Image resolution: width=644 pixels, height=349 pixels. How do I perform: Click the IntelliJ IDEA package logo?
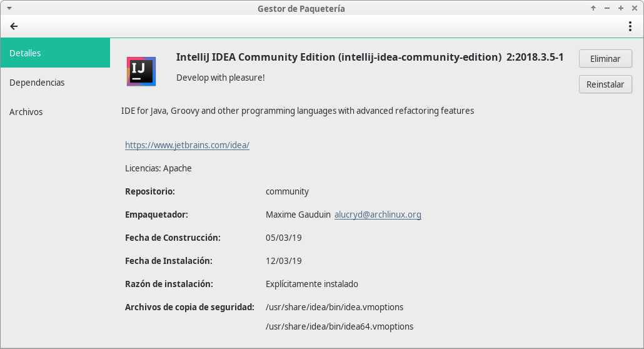pyautogui.click(x=141, y=71)
